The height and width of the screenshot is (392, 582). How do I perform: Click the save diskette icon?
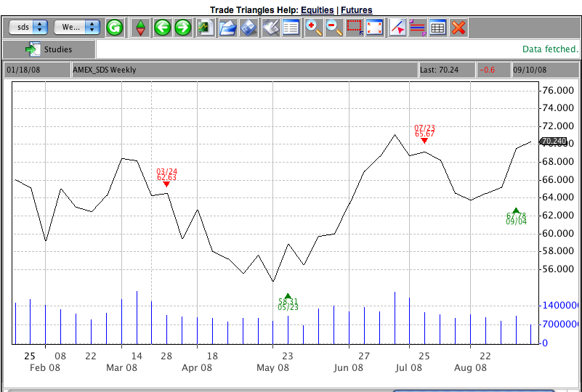pyautogui.click(x=248, y=28)
